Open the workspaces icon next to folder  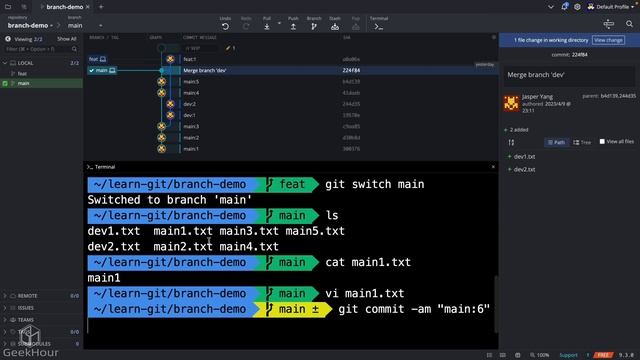(24, 7)
